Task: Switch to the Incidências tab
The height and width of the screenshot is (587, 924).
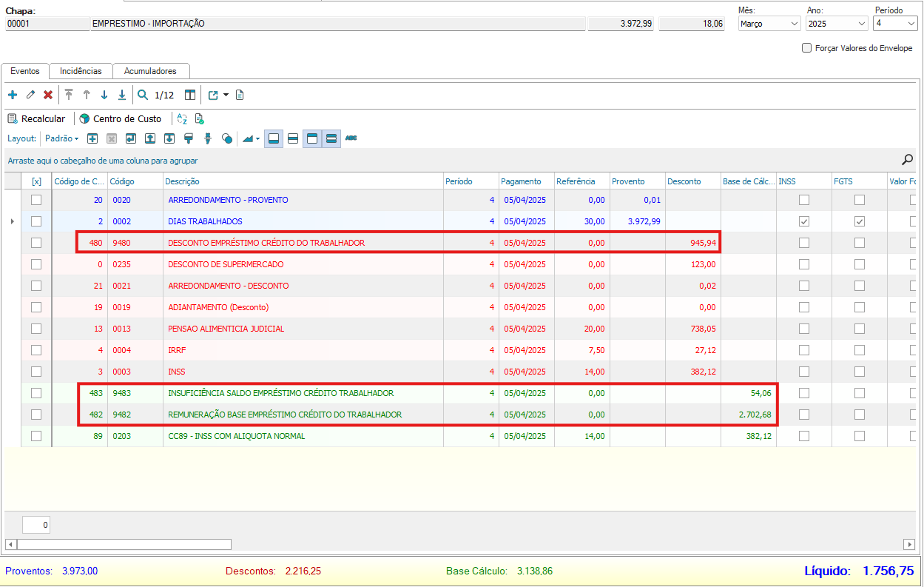Action: (x=81, y=71)
